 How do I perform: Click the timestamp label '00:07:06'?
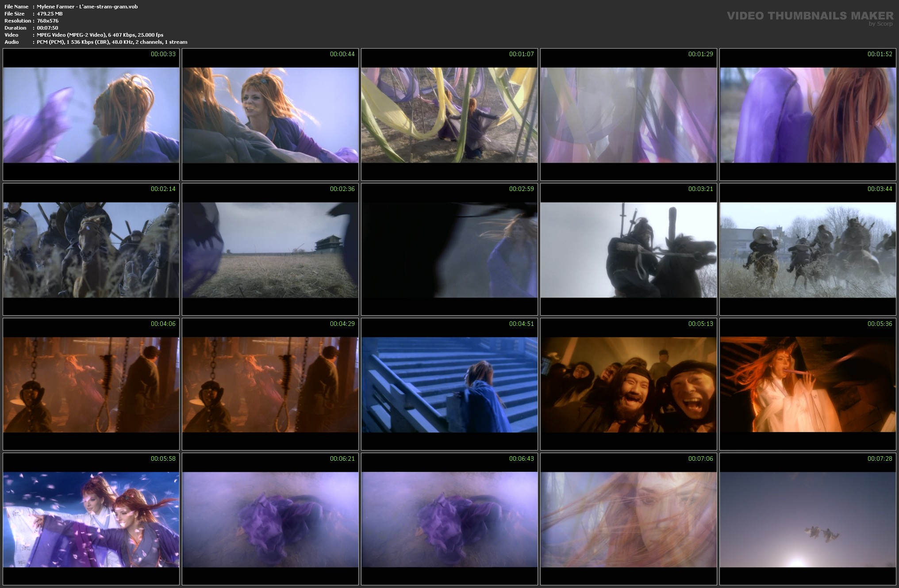point(701,458)
